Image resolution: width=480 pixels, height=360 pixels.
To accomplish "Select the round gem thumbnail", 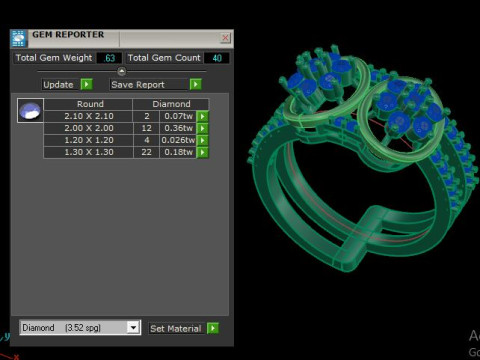I will click(30, 111).
